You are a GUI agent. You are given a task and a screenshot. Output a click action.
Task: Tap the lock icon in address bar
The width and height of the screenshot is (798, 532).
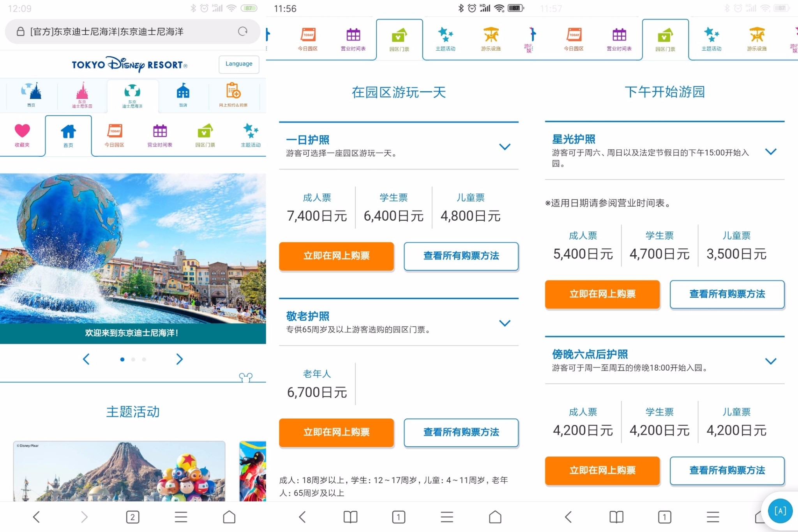(x=21, y=32)
